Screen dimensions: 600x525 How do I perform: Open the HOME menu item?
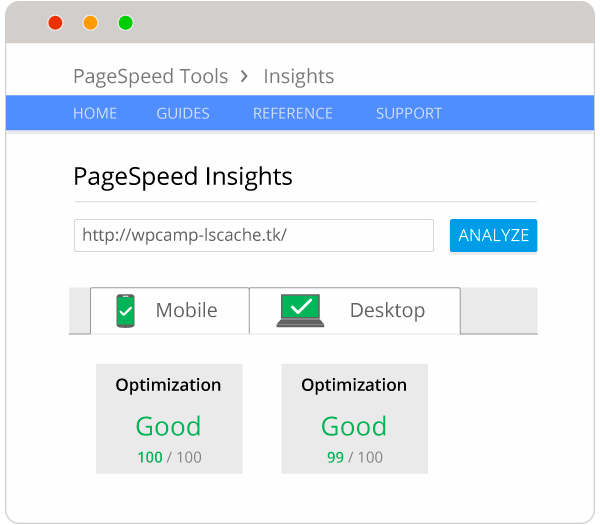(x=95, y=113)
